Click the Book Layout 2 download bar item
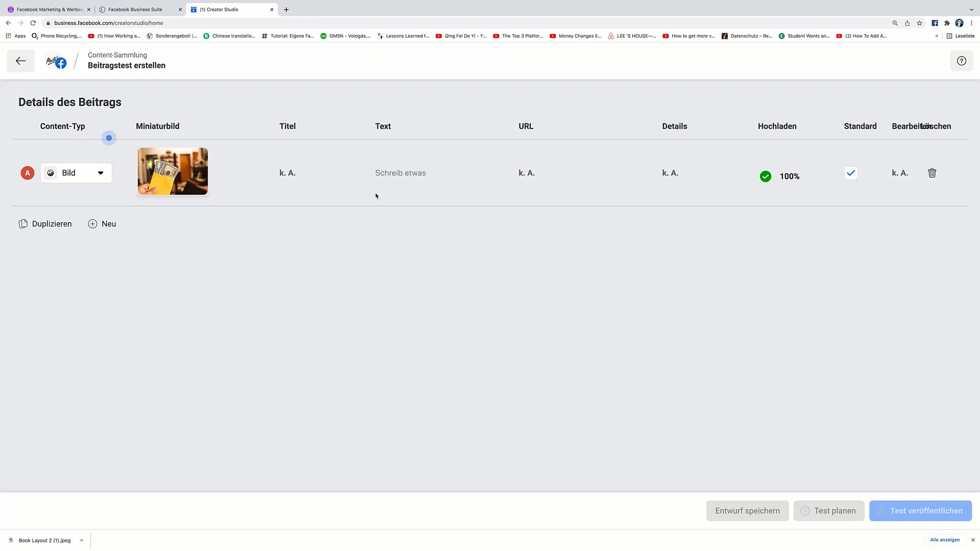 coord(44,540)
